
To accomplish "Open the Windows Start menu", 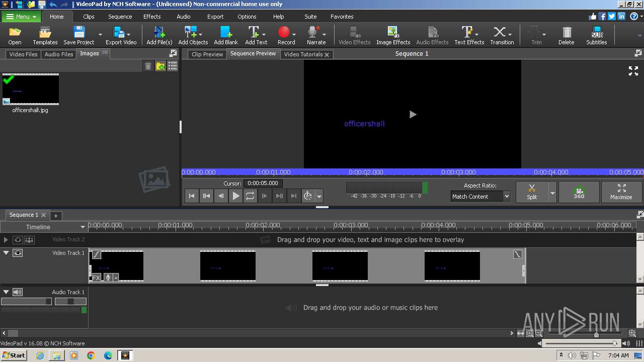I will (x=14, y=355).
